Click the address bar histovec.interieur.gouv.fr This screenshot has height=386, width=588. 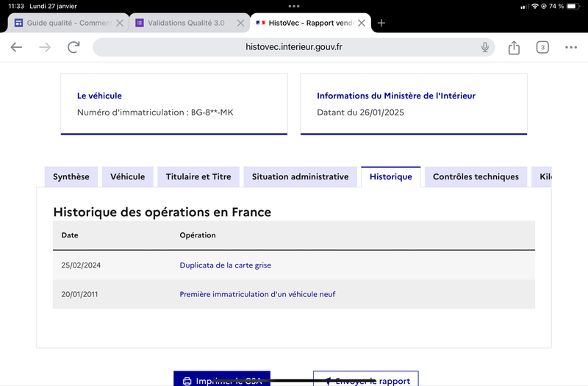tap(293, 47)
